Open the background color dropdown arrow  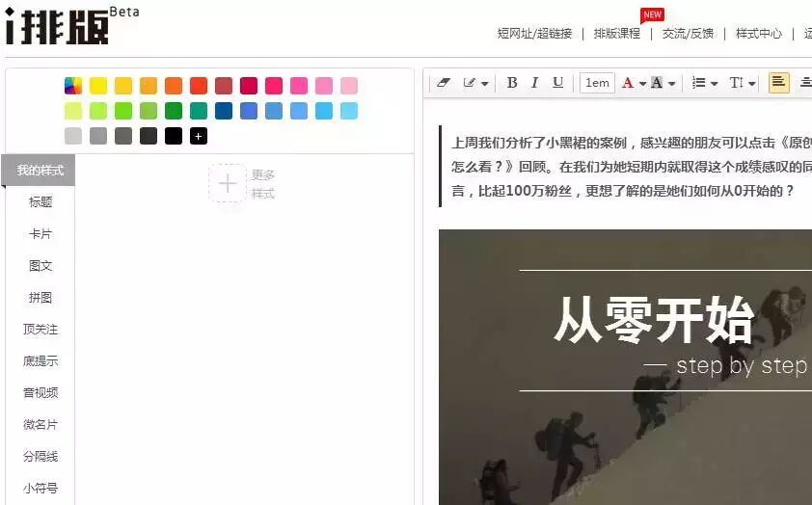coord(671,83)
